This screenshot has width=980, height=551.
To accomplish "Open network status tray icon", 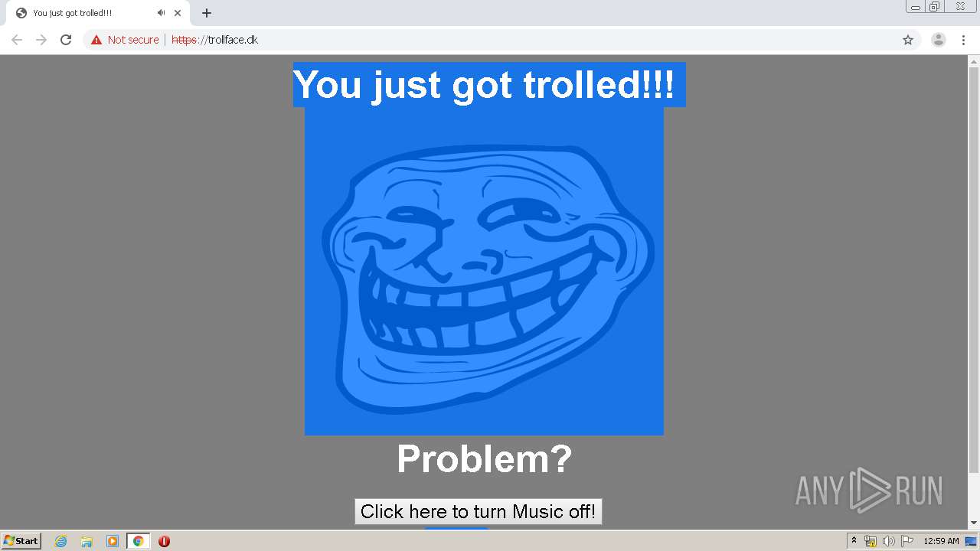I will coord(871,541).
